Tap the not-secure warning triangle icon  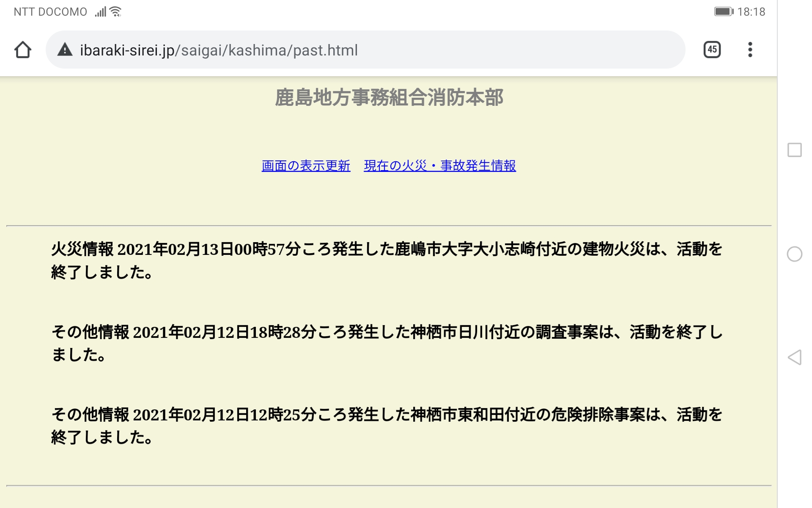coord(65,50)
